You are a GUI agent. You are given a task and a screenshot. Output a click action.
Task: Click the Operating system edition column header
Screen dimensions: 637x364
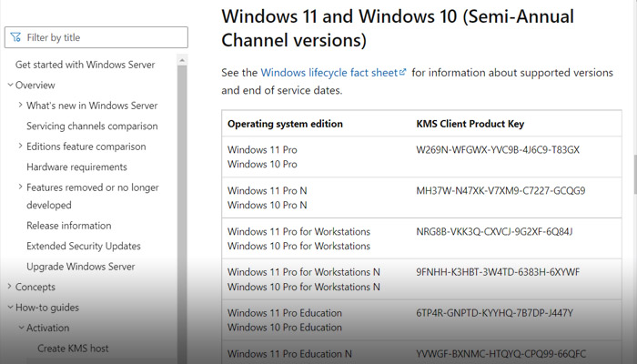(285, 124)
